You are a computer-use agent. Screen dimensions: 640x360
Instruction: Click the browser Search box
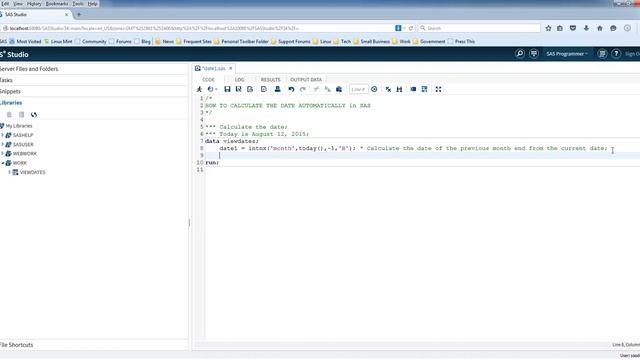pyautogui.click(x=479, y=28)
